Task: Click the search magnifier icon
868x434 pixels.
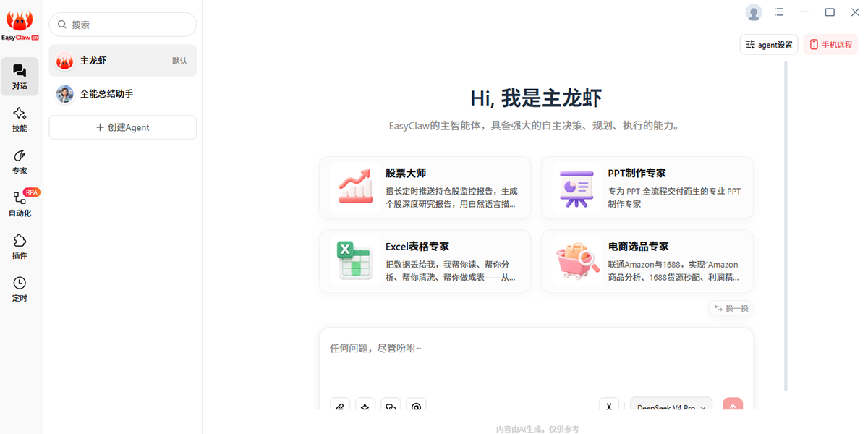Action: coord(62,25)
